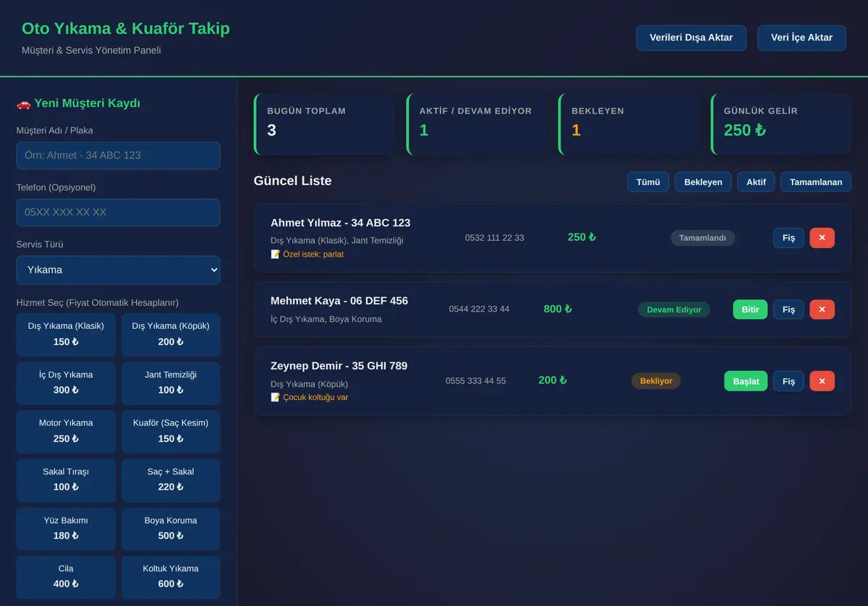Start Zeynep Demir's service with Başlat
This screenshot has width=868, height=606.
pyautogui.click(x=746, y=381)
